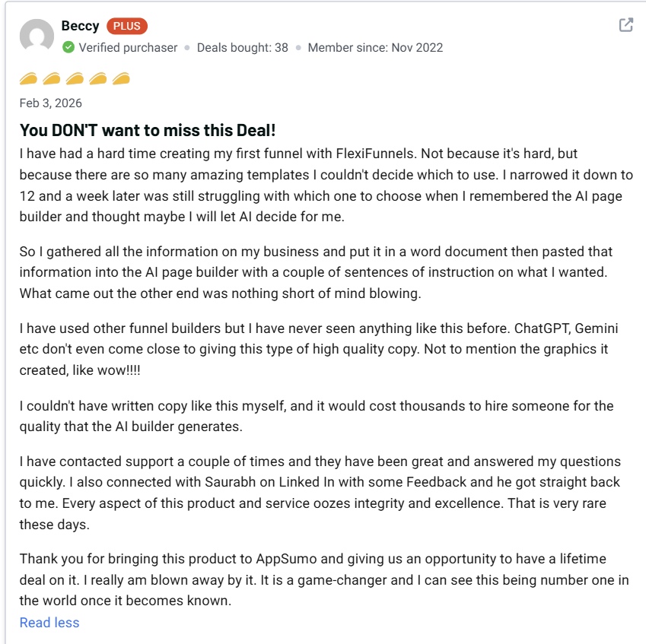Click the reviewer name Beccy
The width and height of the screenshot is (646, 644).
click(x=80, y=26)
